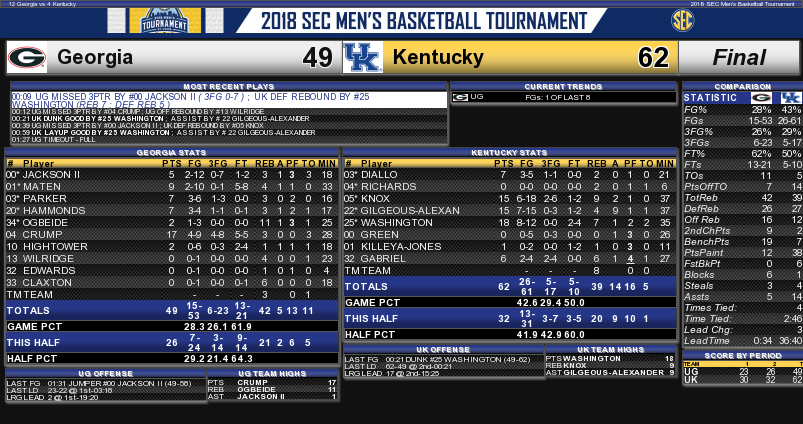Click the Kentucky Stats table header
Screen dimensions: 803x424
510,153
